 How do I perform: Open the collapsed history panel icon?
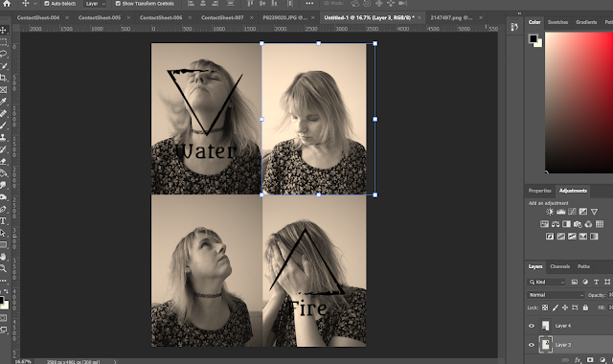click(x=514, y=27)
